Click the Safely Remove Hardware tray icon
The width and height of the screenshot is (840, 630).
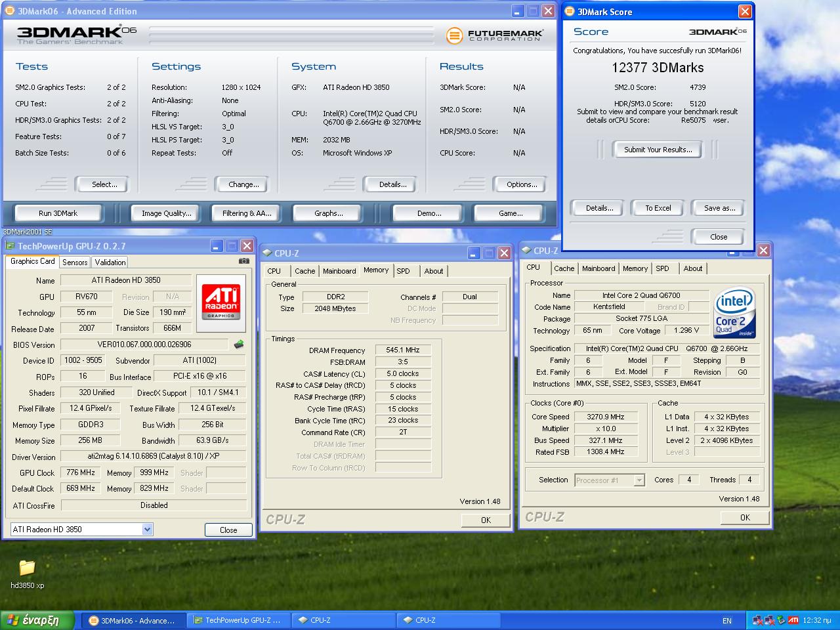pyautogui.click(x=782, y=620)
